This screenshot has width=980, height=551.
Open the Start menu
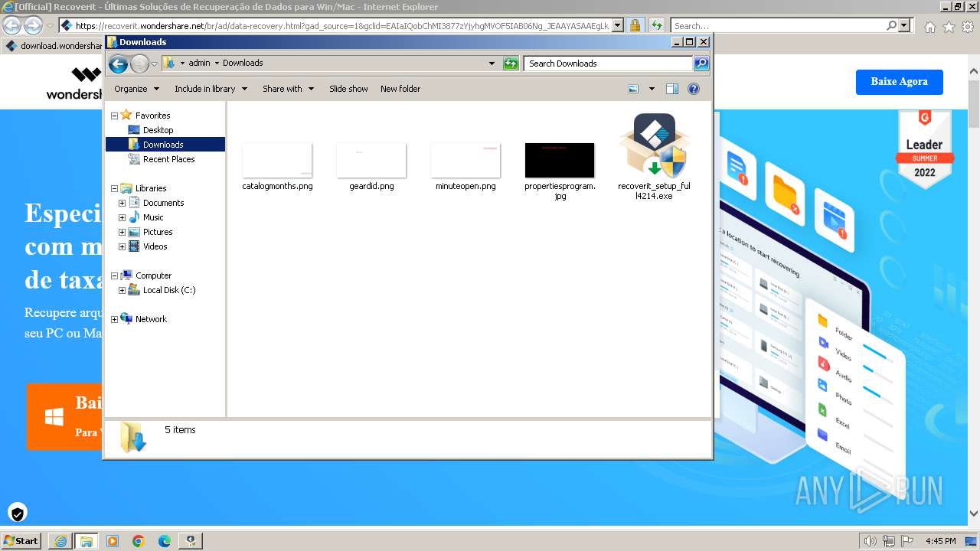tap(21, 541)
